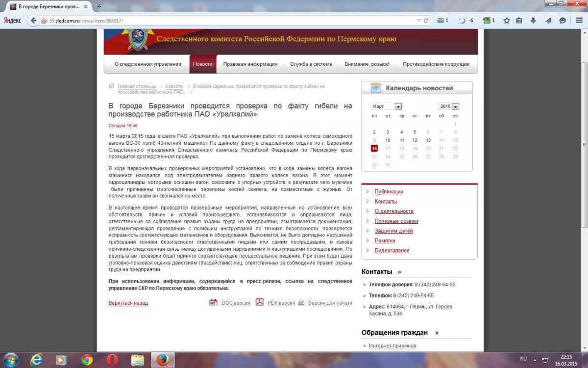588x368 pixels.
Task: Click the browser back arrow button
Action: point(33,21)
